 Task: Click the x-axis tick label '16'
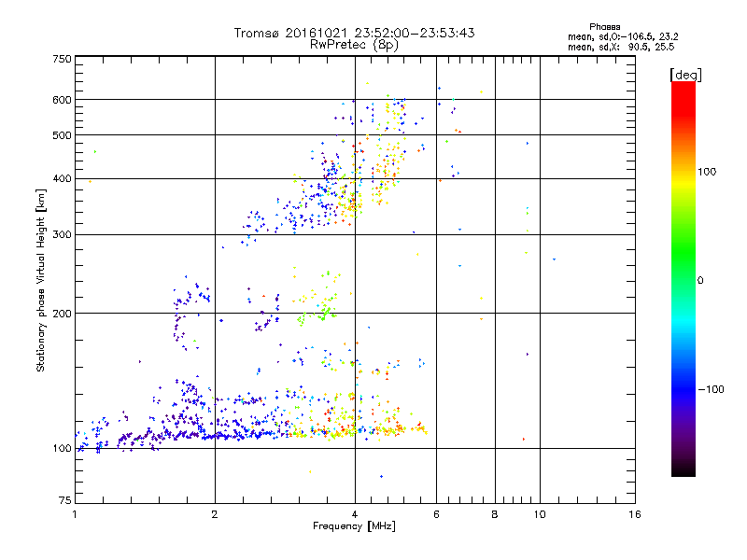click(635, 514)
